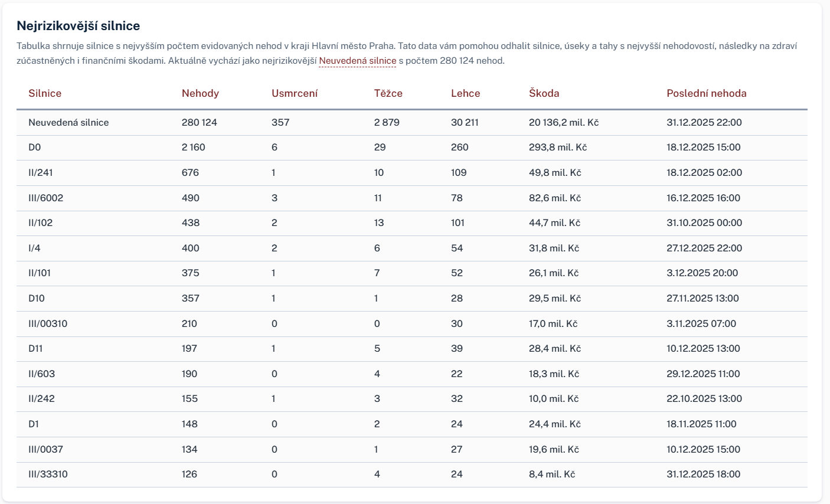
Task: Click the D10 road name
Action: click(37, 298)
